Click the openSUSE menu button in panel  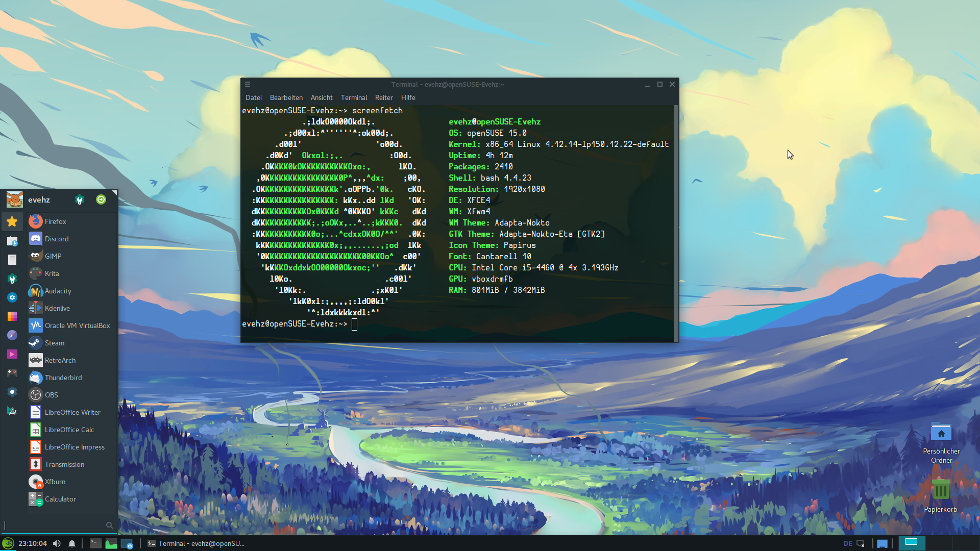point(8,543)
